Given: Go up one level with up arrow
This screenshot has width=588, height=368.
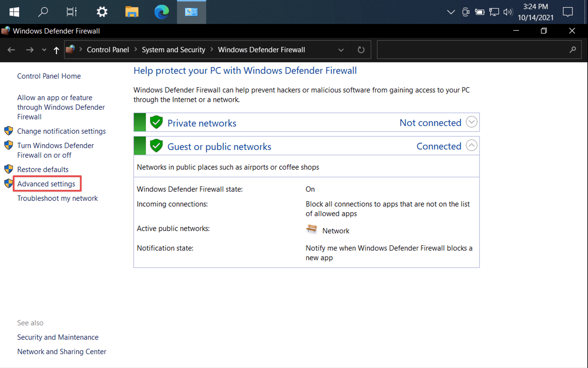Looking at the screenshot, I should click(x=56, y=50).
